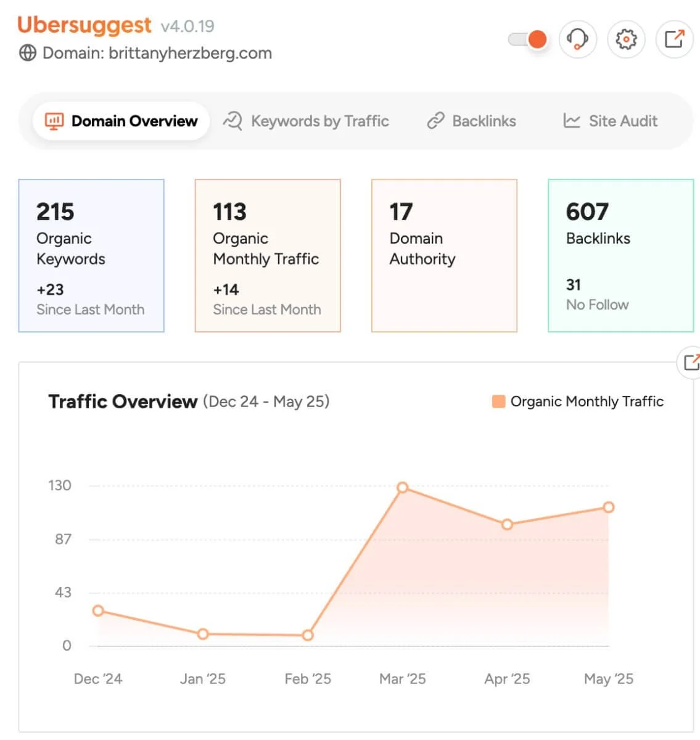The width and height of the screenshot is (700, 740).
Task: Select the Feb '25 chart data point
Action: [x=308, y=635]
